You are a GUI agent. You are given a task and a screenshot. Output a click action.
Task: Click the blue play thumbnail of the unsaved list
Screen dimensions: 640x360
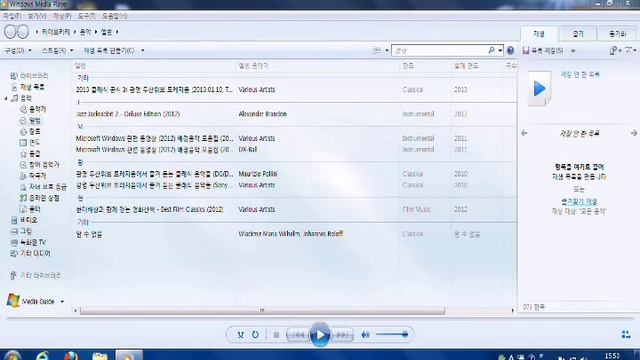[x=539, y=89]
